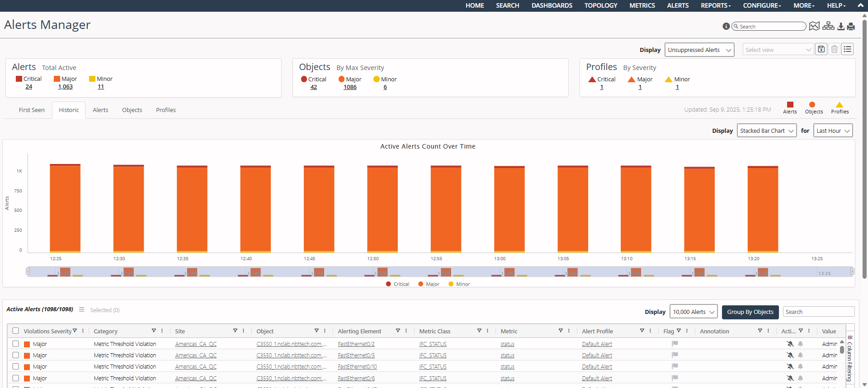Open the Unsuppressed Alerts display dropdown
The image size is (868, 388).
coord(699,50)
